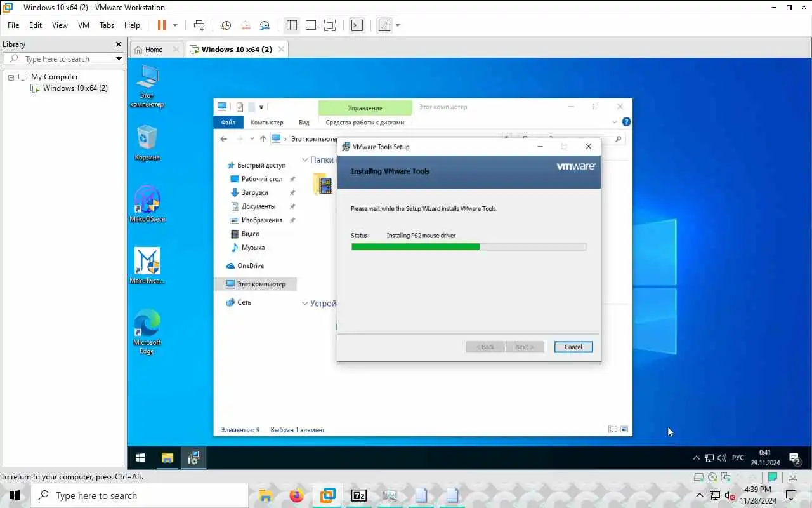Click the installation progress bar
The width and height of the screenshot is (812, 508).
click(x=469, y=247)
